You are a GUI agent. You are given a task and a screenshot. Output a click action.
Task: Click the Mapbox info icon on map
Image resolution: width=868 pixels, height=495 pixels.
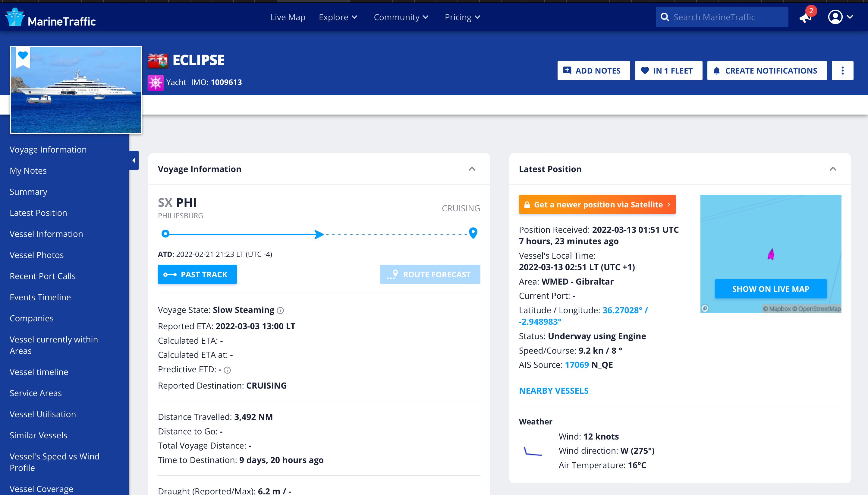pos(705,308)
